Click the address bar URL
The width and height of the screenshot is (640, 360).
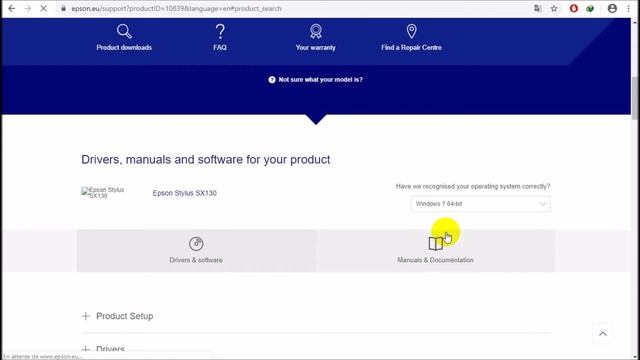[x=176, y=8]
